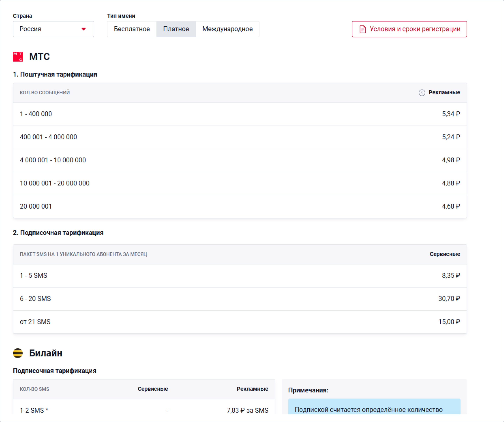
Task: Select the 10 000 001 - 20 000 000 row
Action: (x=240, y=183)
